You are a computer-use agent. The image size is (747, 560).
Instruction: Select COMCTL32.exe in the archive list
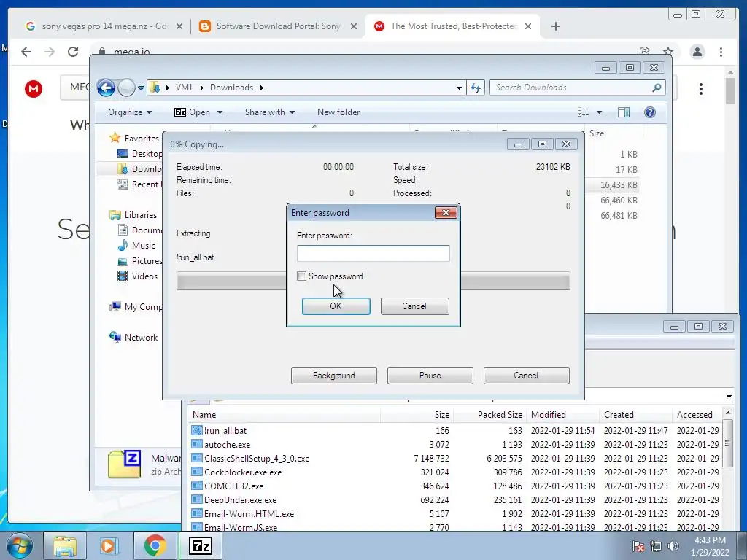coord(233,486)
